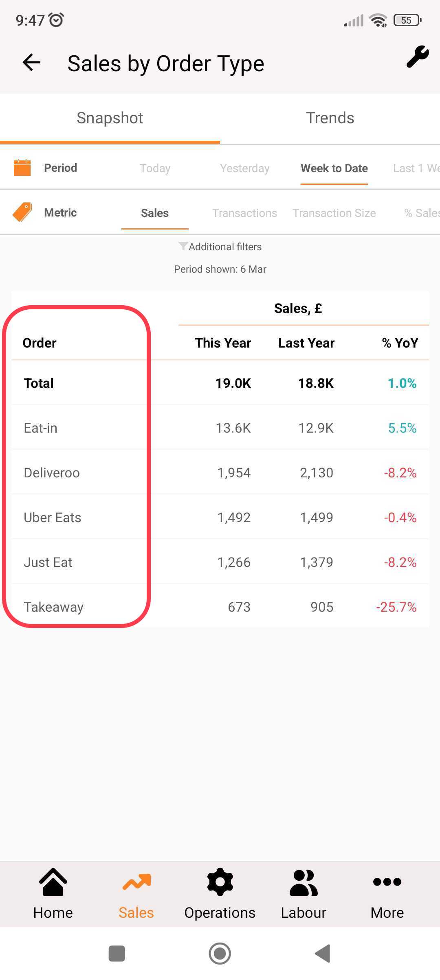The image size is (440, 980).
Task: Tap the orange tag Metric icon
Action: tap(22, 212)
